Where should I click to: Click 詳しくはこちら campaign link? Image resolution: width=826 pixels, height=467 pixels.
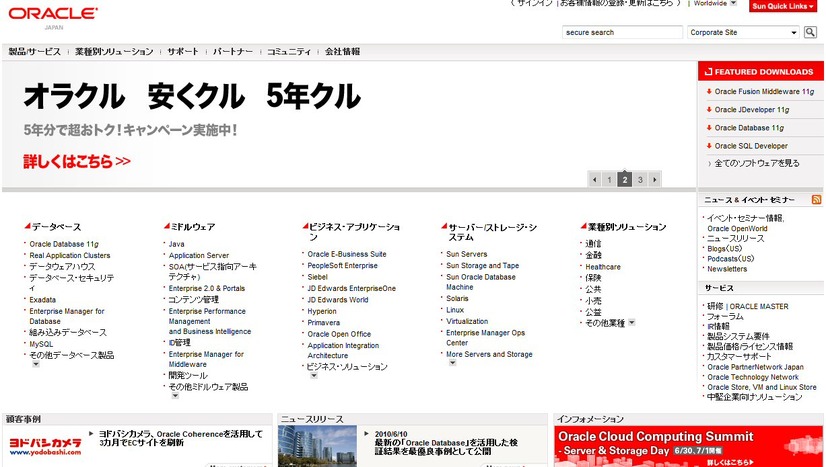coord(77,161)
